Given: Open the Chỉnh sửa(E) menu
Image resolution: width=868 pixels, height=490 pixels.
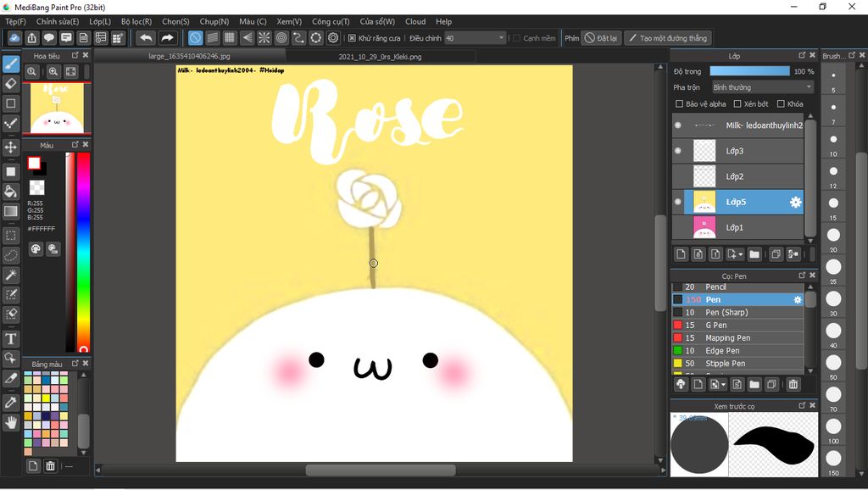Looking at the screenshot, I should [x=58, y=21].
